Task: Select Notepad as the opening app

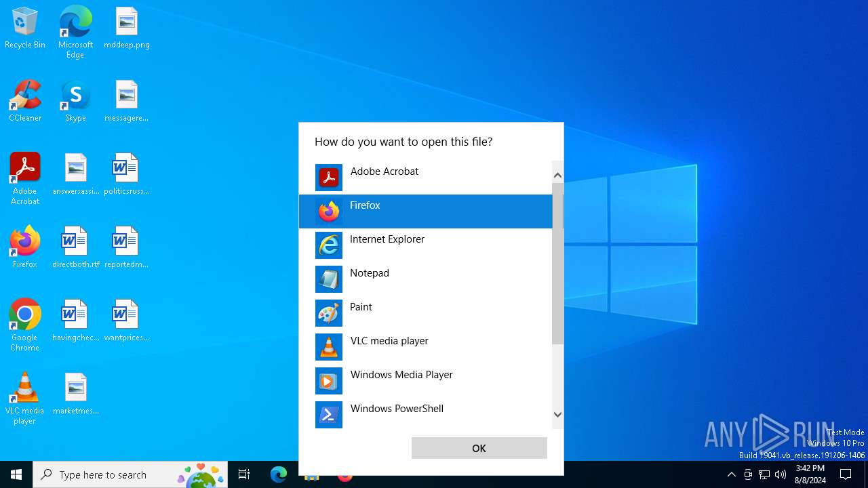Action: tap(426, 279)
